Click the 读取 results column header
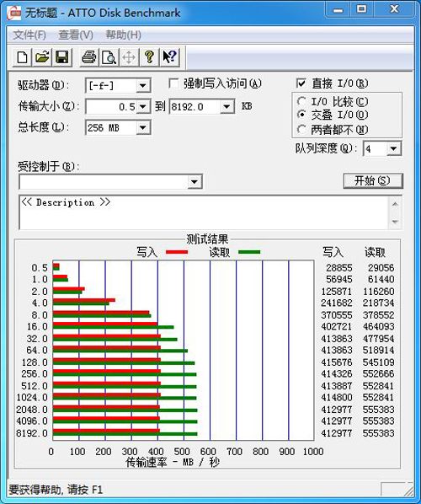 [375, 252]
